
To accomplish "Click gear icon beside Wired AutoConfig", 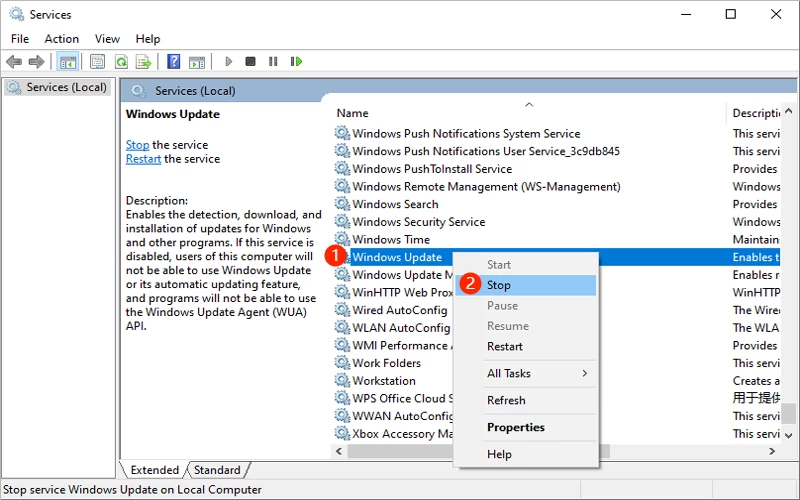I will point(342,310).
